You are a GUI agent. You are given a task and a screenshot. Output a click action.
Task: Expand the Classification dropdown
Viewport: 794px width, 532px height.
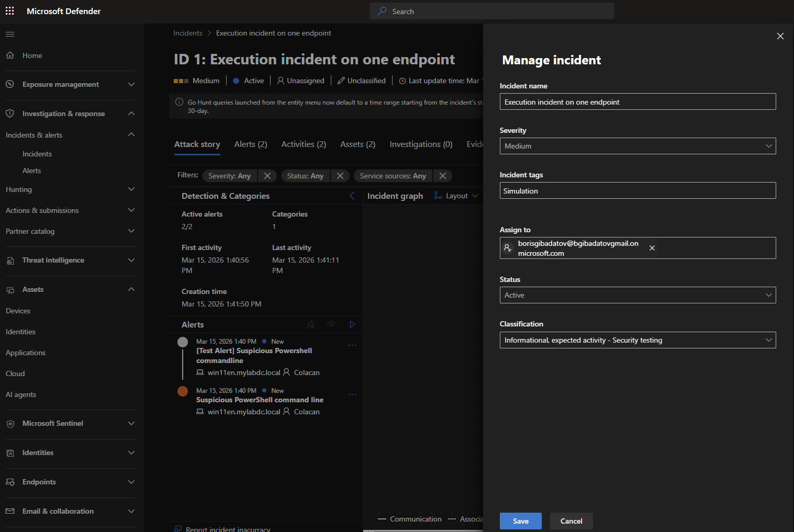pos(638,340)
